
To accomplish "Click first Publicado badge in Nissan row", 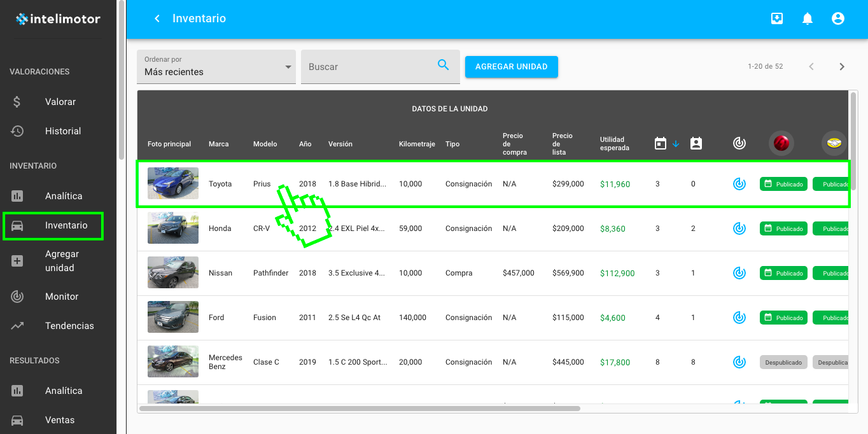I will pos(783,273).
